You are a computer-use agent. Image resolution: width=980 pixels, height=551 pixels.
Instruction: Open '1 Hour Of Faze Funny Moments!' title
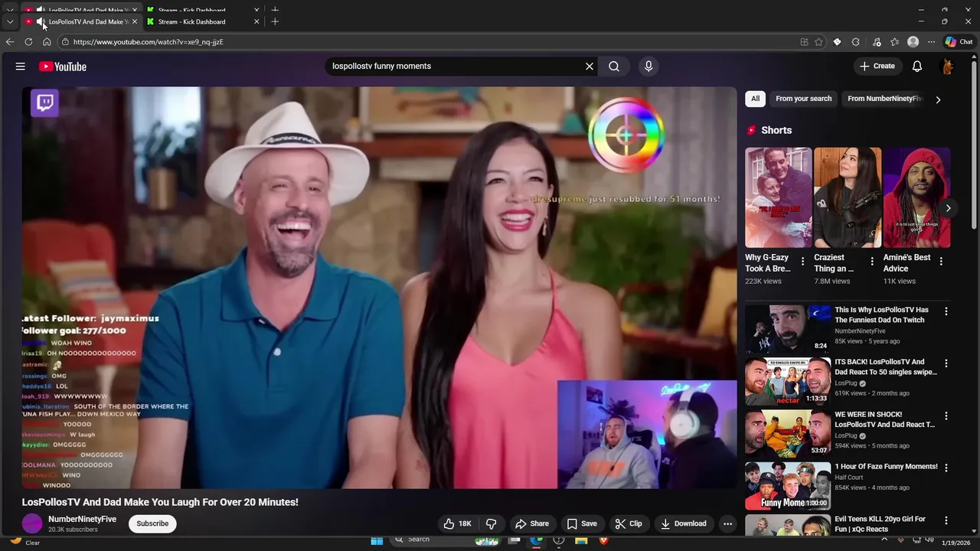886,467
